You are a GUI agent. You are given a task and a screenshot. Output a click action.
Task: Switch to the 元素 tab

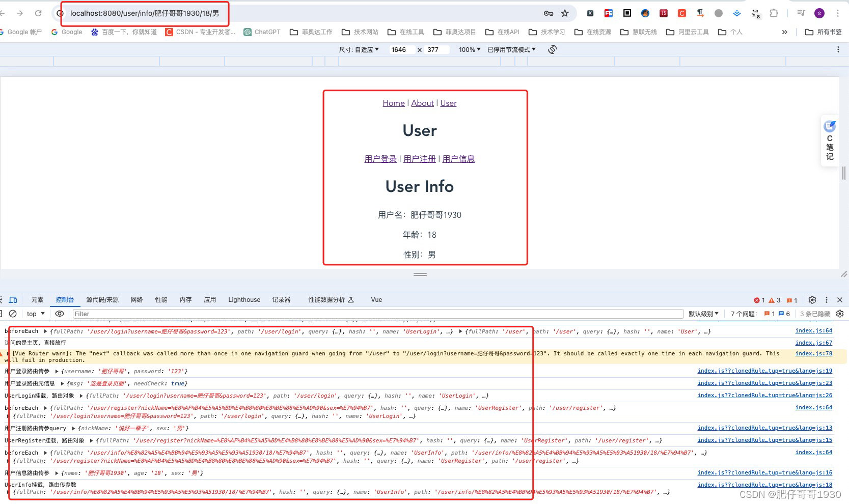click(x=37, y=300)
